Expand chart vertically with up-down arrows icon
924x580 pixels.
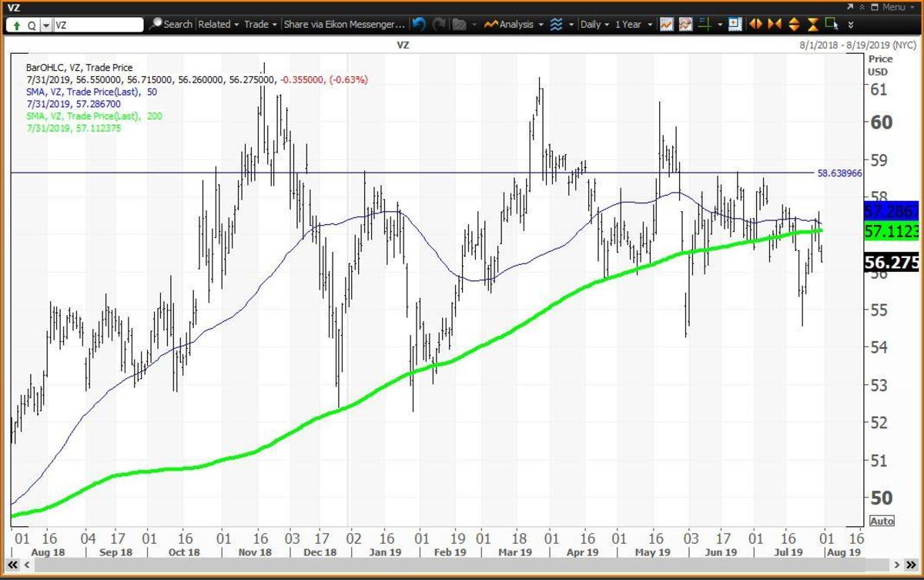click(x=794, y=25)
